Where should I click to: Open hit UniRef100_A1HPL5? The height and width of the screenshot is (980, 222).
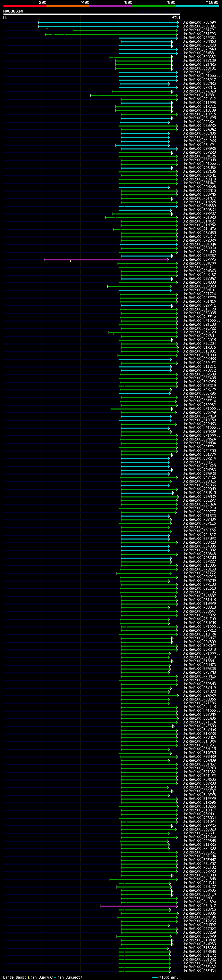199,114
